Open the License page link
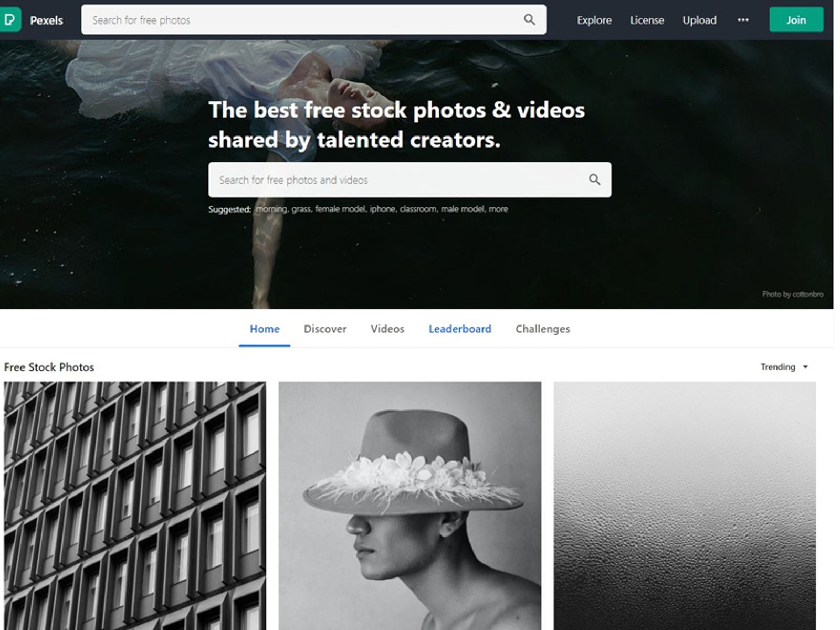Image resolution: width=840 pixels, height=630 pixels. [647, 20]
